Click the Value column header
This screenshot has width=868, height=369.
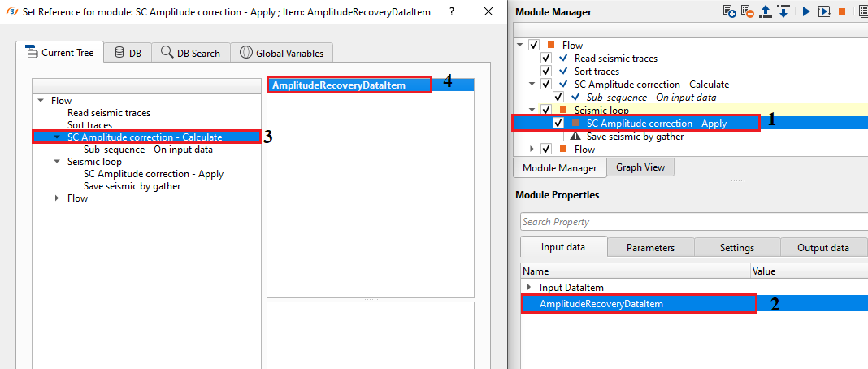click(809, 271)
